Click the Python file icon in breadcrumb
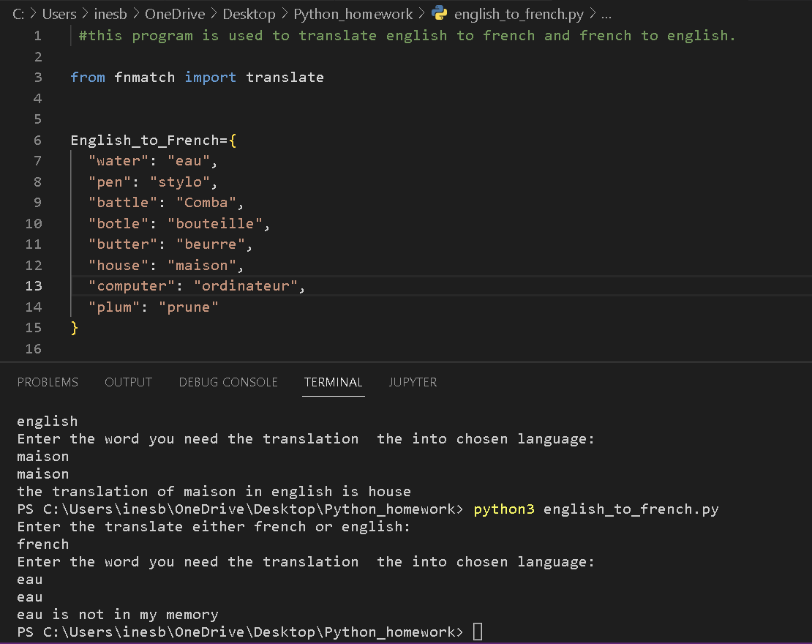The height and width of the screenshot is (644, 812). pos(440,13)
